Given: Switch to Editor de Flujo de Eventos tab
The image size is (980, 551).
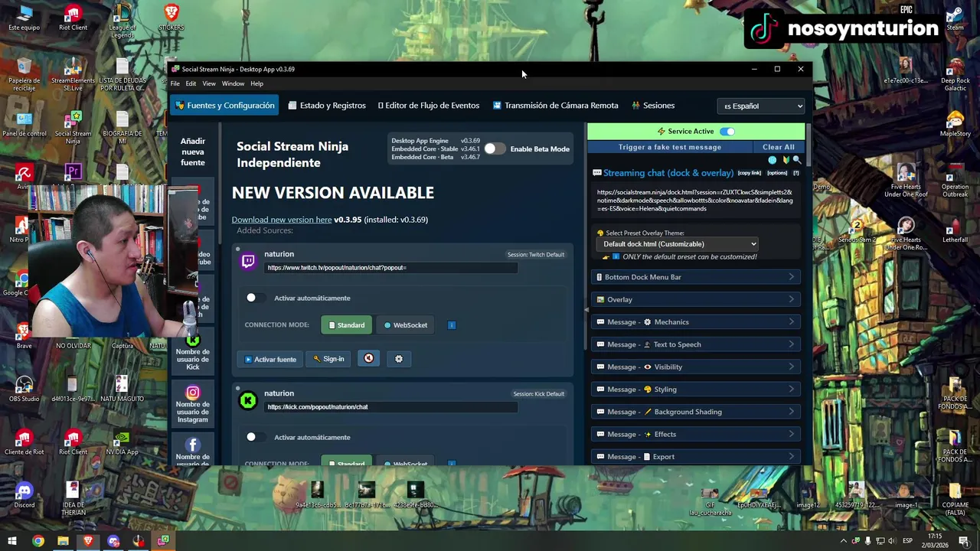Looking at the screenshot, I should point(429,106).
